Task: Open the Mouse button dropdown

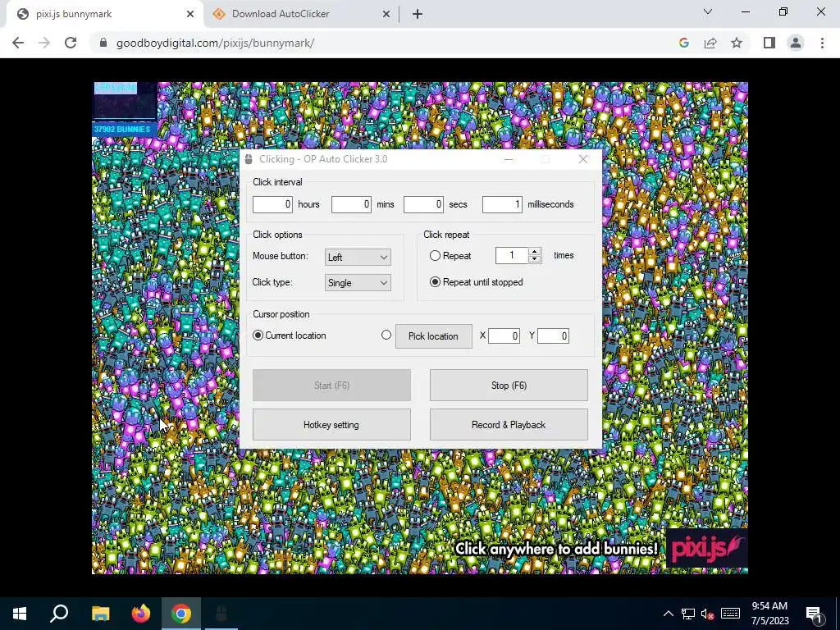Action: [358, 257]
